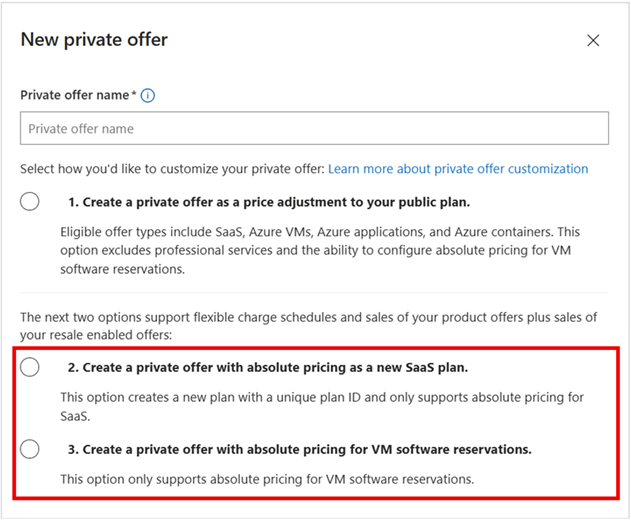Click the Select how you'd like to customize text
Screen dimensions: 631x520
point(172,169)
